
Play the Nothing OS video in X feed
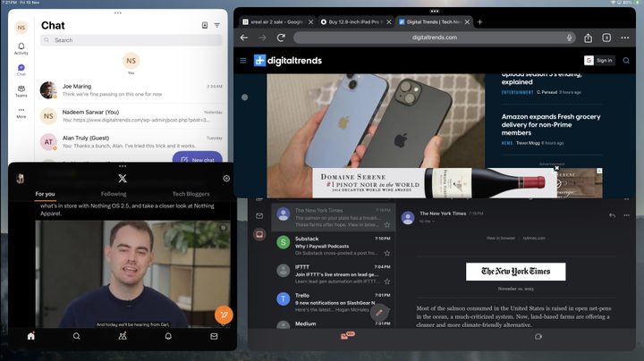pyautogui.click(x=132, y=274)
